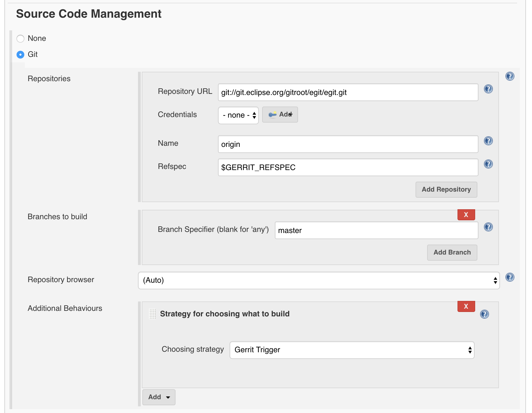
Task: Click the Repository URL label
Action: point(185,91)
